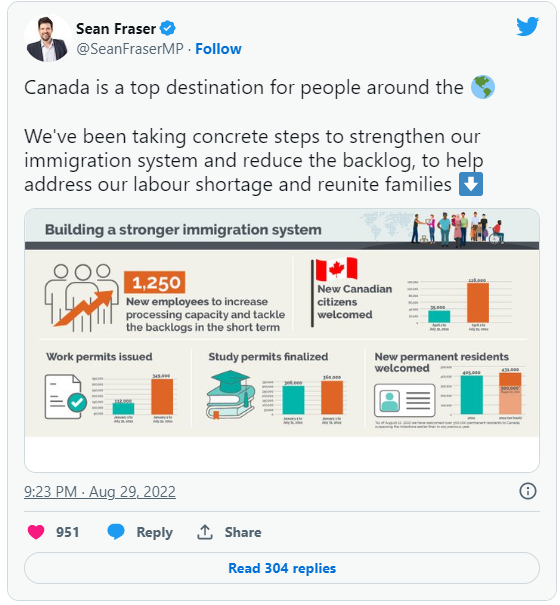Open the immigration infographic image
This screenshot has height=605, width=560.
[282, 340]
